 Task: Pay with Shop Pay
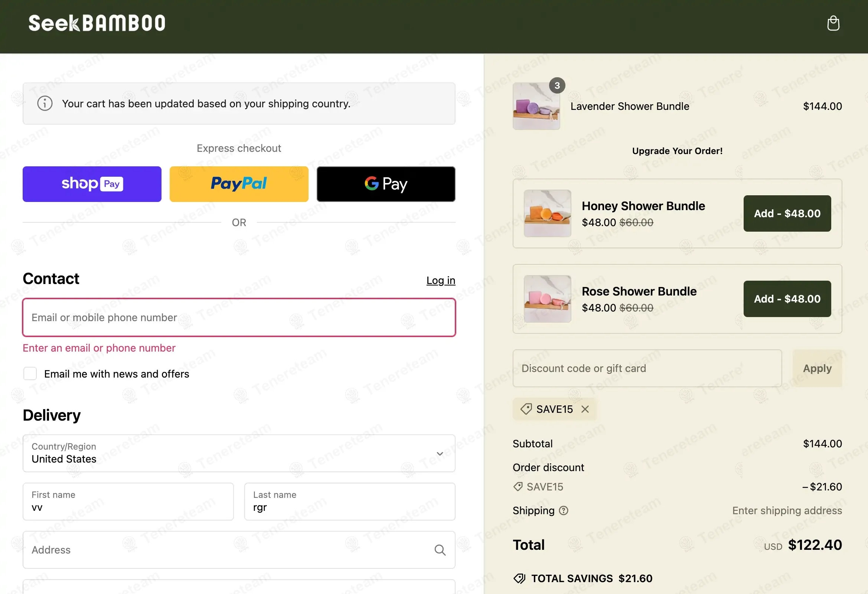[92, 184]
